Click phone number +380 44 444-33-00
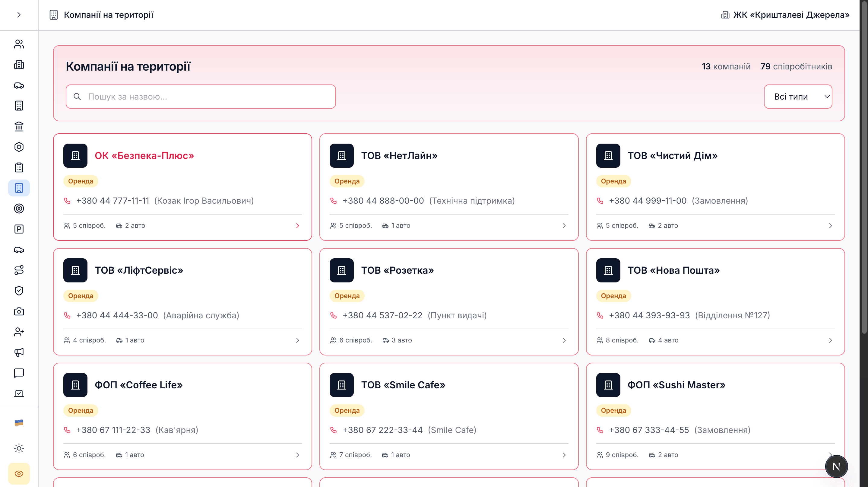The image size is (868, 487). [x=117, y=315]
